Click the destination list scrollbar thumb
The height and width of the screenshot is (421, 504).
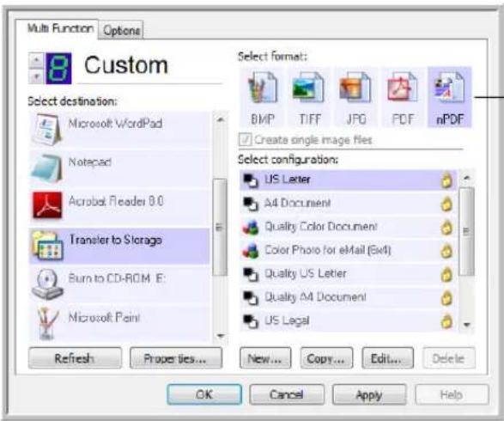tap(220, 227)
